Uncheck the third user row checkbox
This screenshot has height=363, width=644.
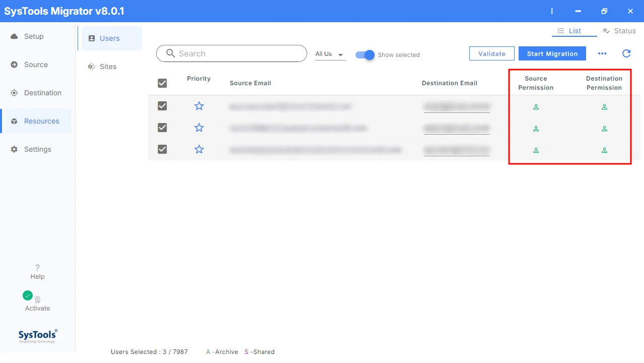(x=162, y=149)
